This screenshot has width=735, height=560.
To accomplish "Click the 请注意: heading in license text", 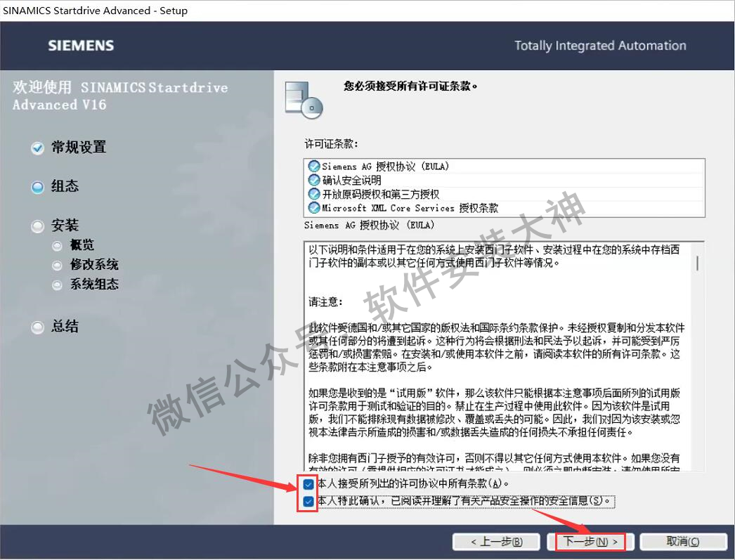I will click(x=325, y=301).
